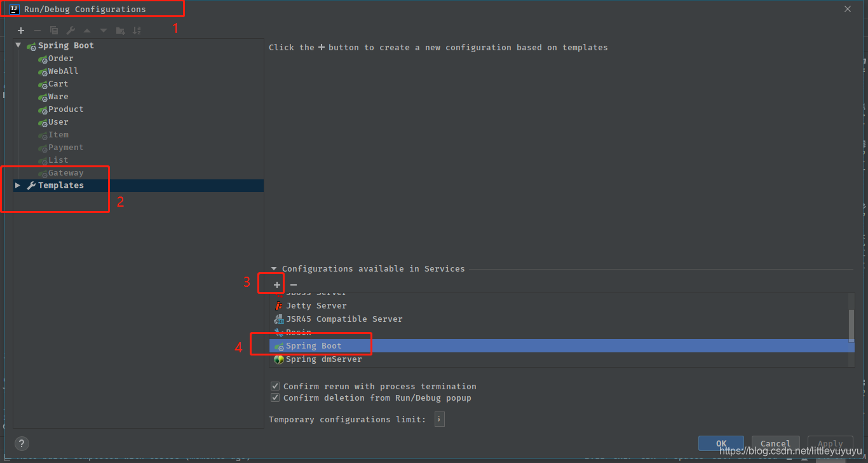
Task: Click the Product configuration Spring icon
Action: click(x=43, y=110)
